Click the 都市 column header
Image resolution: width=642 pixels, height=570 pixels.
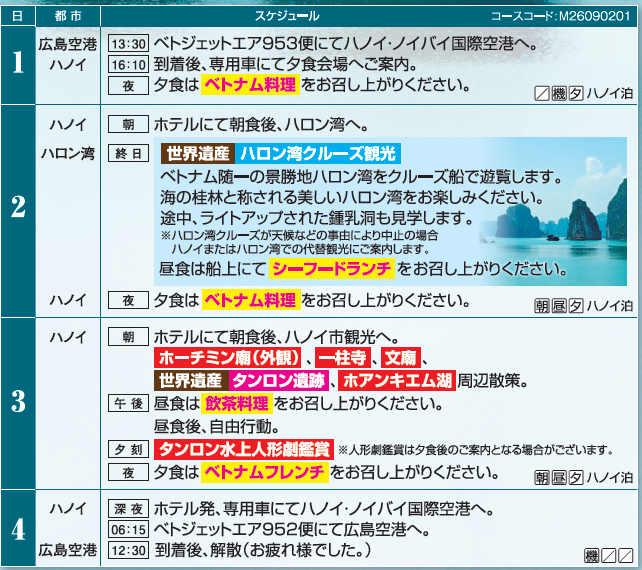tap(68, 17)
